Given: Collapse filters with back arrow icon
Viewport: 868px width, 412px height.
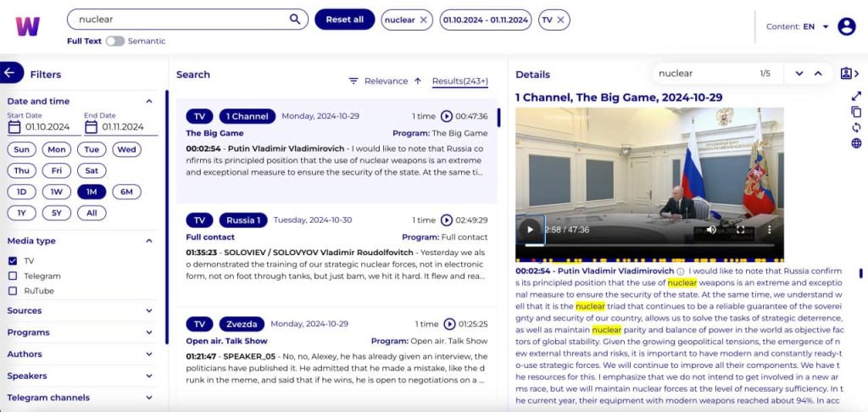Looking at the screenshot, I should 9,73.
